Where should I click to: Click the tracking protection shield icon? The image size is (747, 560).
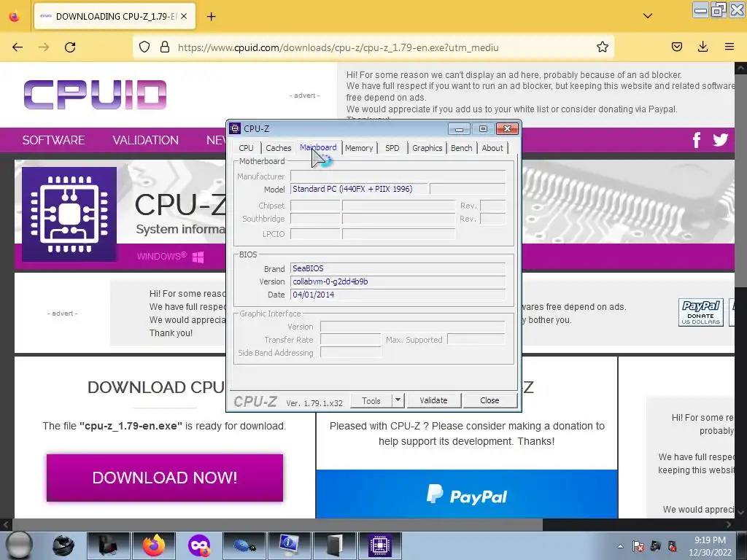click(x=144, y=47)
